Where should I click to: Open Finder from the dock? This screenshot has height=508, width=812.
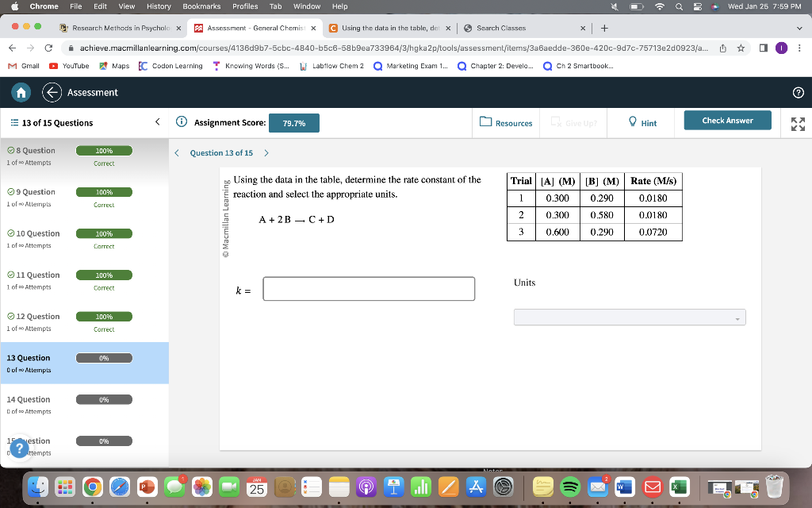click(37, 487)
